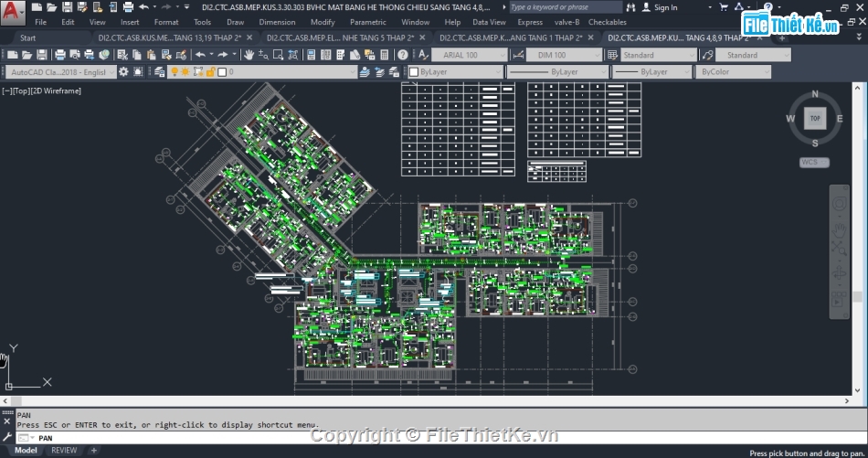Expand the ARIAL 100 text style dropdown
Screen dimensions: 868x458
(x=503, y=55)
